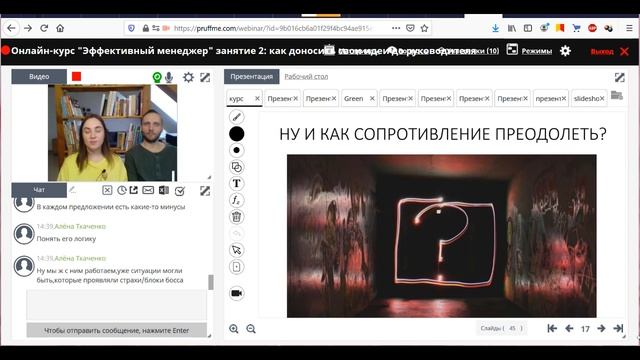Open browser downloads arrow

[496, 28]
